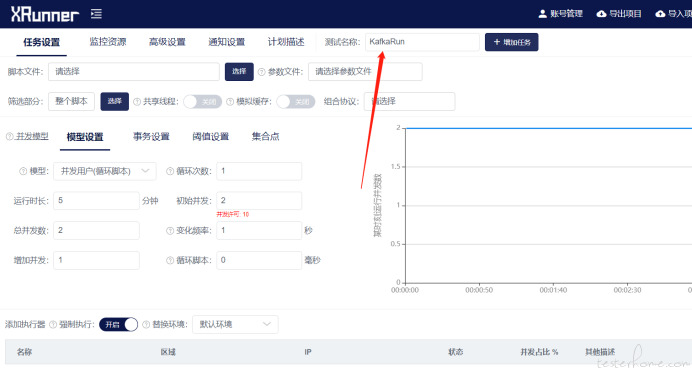Screen dimensions: 692x378
Task: Switch to the 任务设置 tab
Action: pos(41,42)
